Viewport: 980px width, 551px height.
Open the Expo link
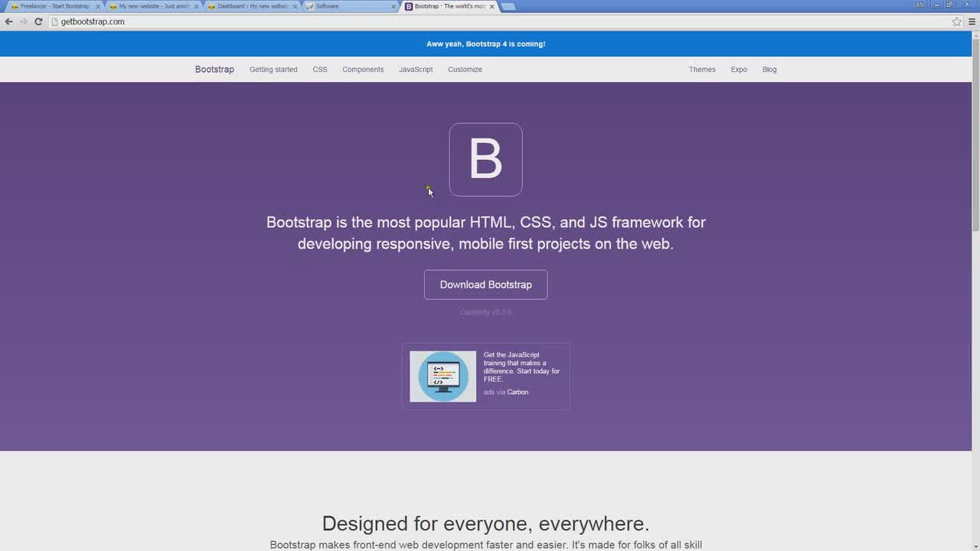[x=739, y=70]
